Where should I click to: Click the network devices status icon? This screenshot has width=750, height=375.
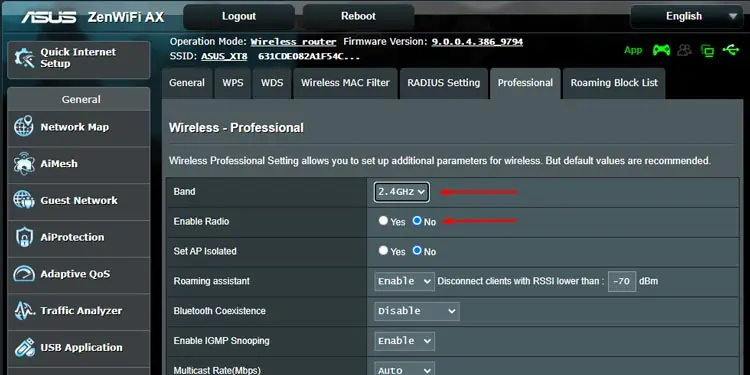(707, 50)
